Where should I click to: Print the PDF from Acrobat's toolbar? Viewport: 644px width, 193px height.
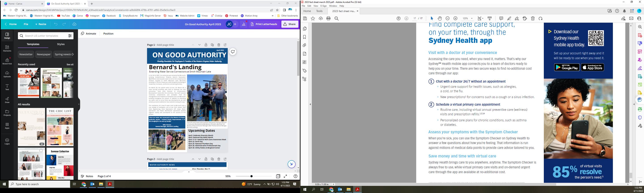[328, 19]
